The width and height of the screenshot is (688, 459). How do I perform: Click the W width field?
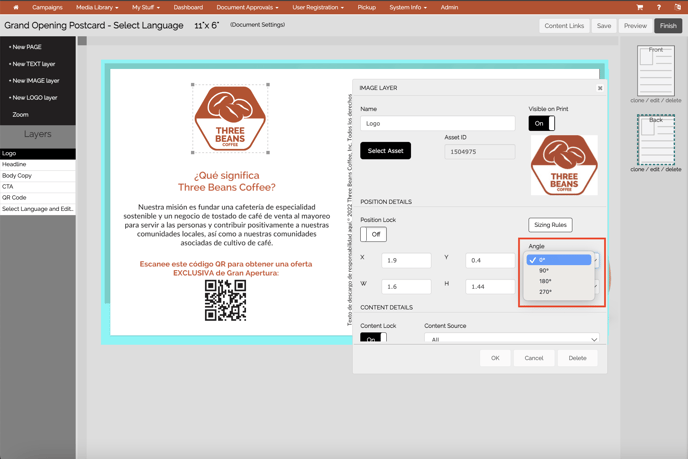pyautogui.click(x=406, y=287)
